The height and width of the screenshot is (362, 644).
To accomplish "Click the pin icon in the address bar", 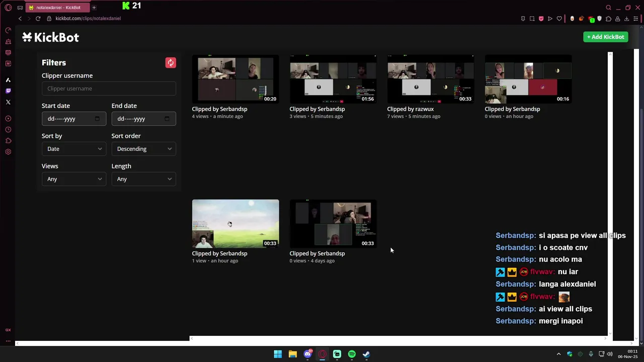I will (x=523, y=19).
